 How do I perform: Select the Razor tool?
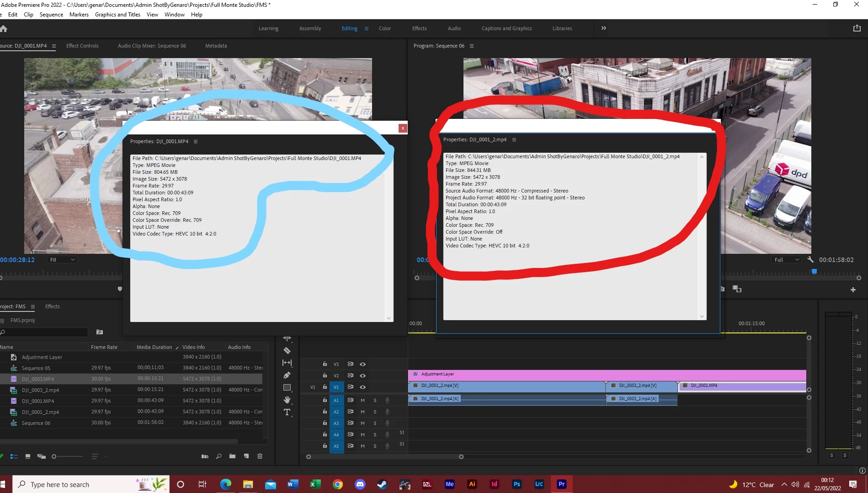pos(287,351)
